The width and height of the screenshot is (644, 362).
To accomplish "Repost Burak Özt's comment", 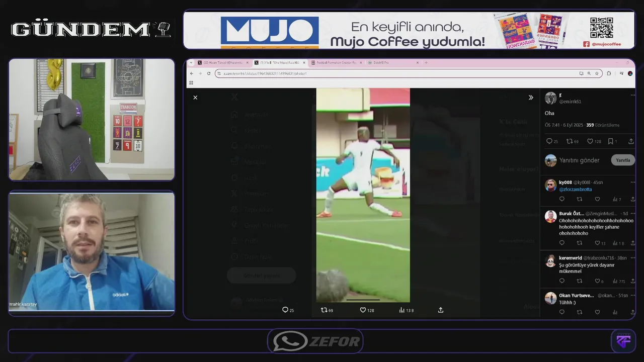I will coord(580,243).
